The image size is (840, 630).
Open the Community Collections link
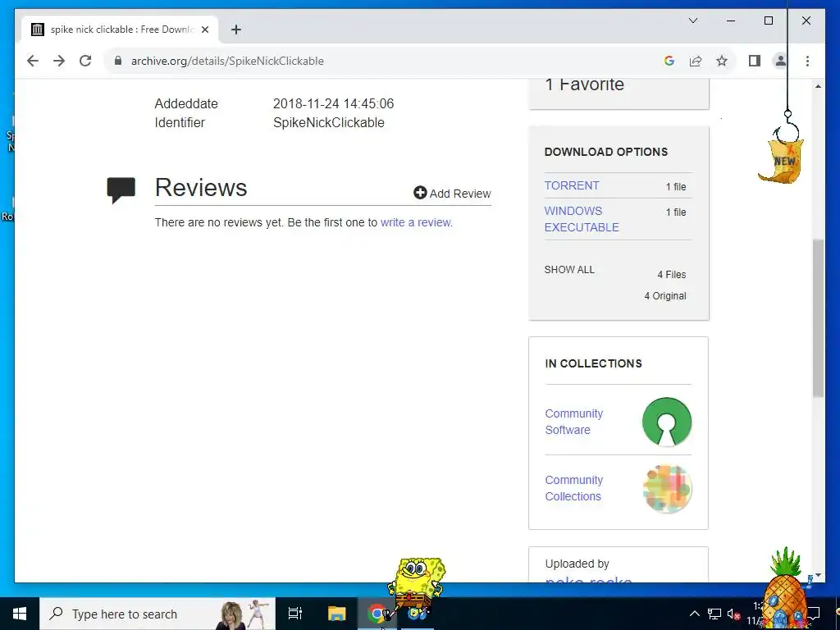pos(573,488)
